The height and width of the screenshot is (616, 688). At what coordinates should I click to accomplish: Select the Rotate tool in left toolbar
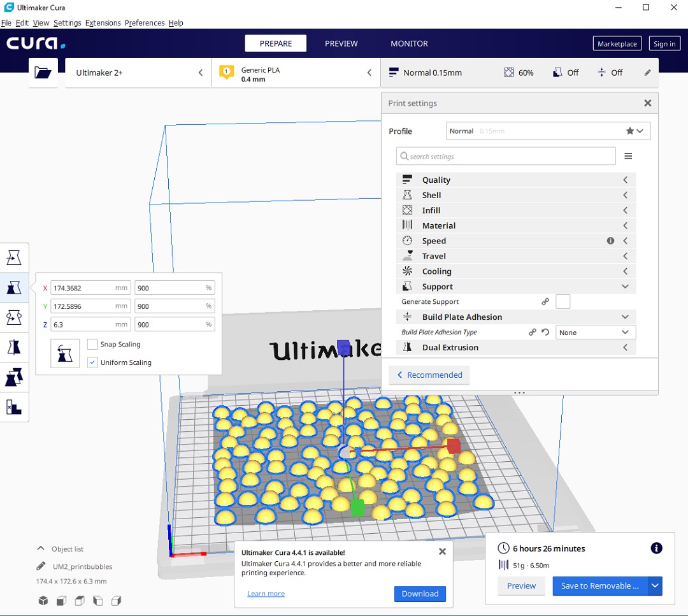pyautogui.click(x=14, y=317)
